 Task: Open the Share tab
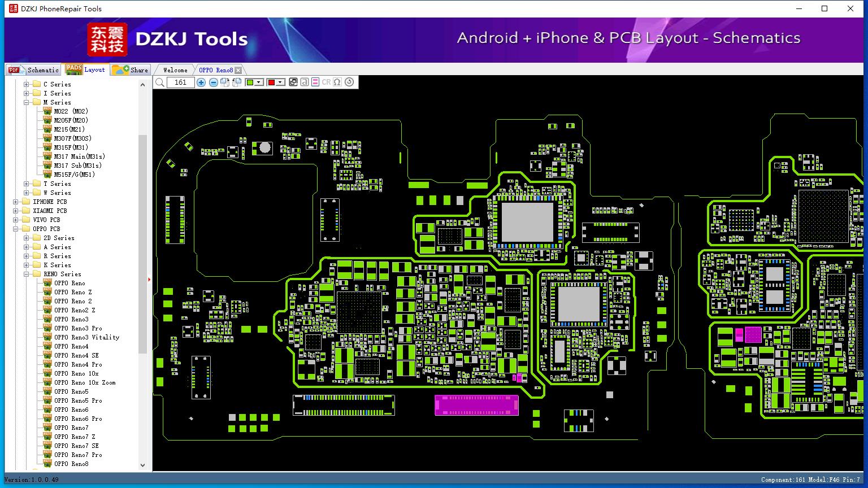point(131,70)
